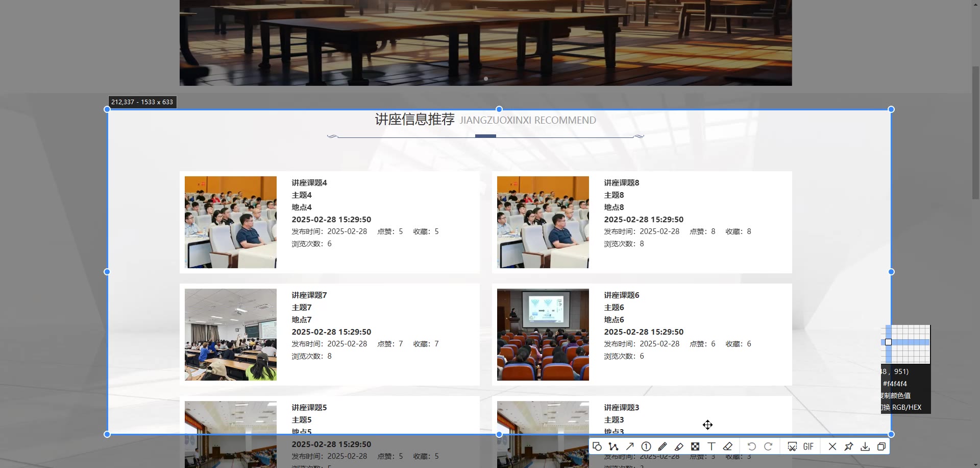980x468 pixels.
Task: Pick the arrow annotation tool
Action: click(630, 447)
